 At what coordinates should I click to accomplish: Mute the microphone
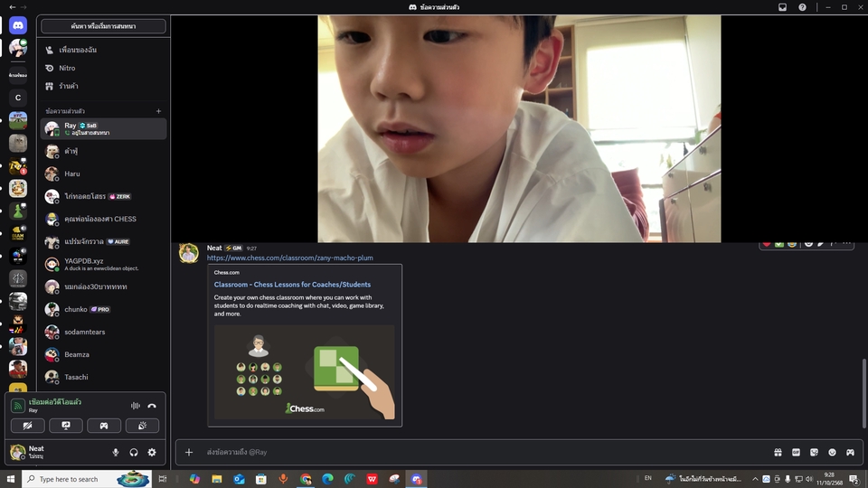point(116,452)
